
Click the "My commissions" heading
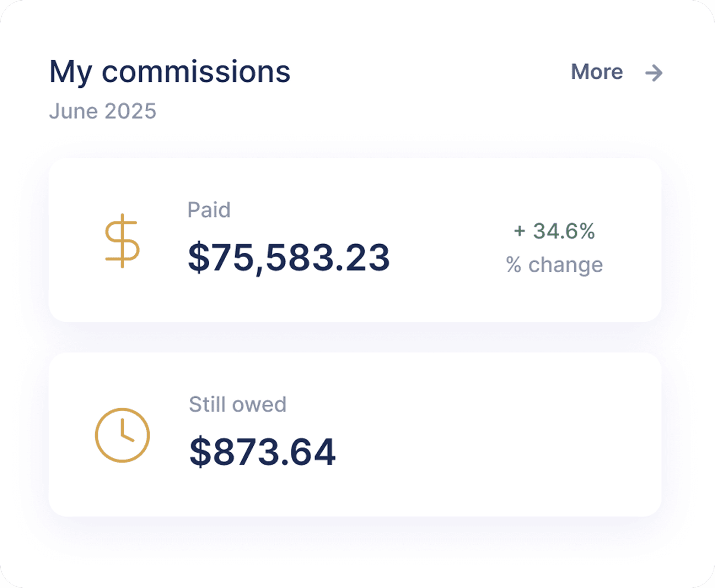coord(170,72)
